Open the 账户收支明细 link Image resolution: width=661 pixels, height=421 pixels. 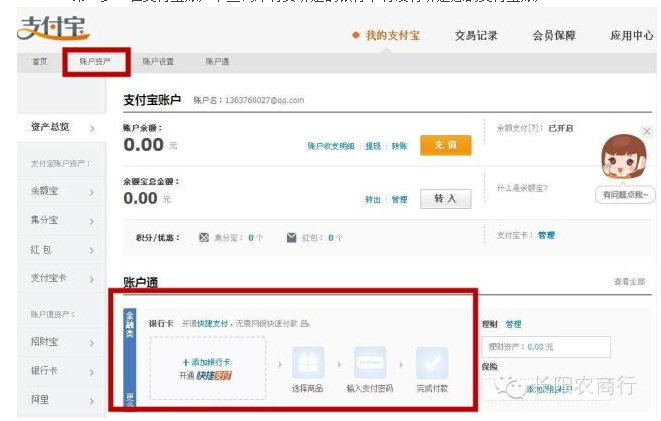331,146
